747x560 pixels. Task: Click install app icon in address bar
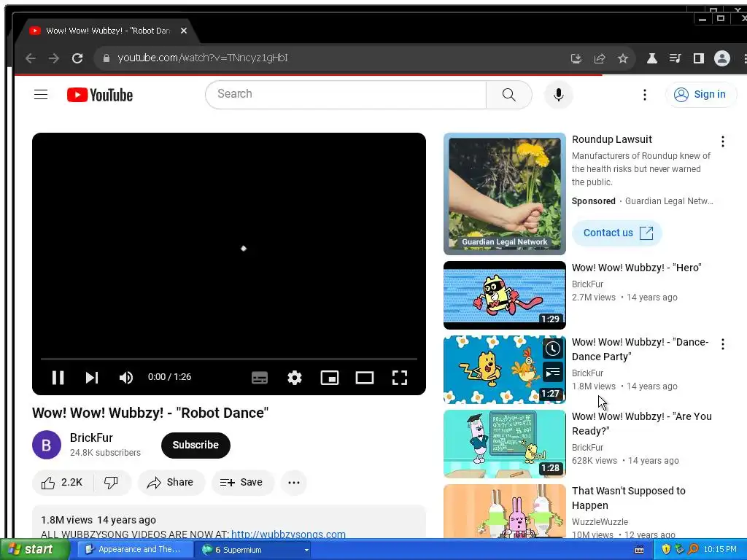pyautogui.click(x=576, y=58)
